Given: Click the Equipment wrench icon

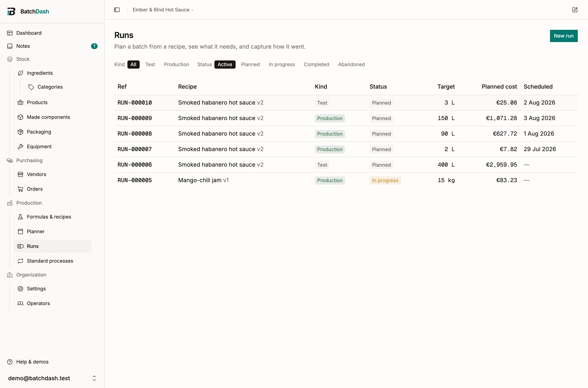Looking at the screenshot, I should tap(21, 146).
